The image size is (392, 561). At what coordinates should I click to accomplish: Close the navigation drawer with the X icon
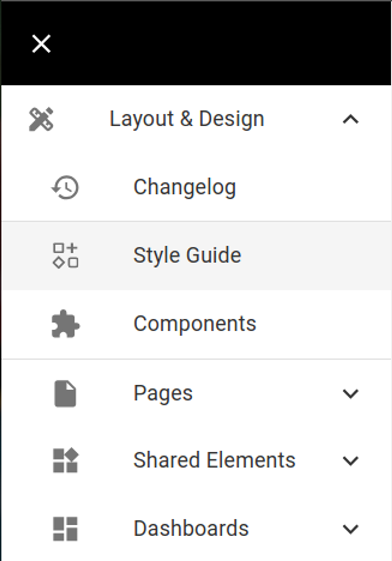tap(41, 44)
